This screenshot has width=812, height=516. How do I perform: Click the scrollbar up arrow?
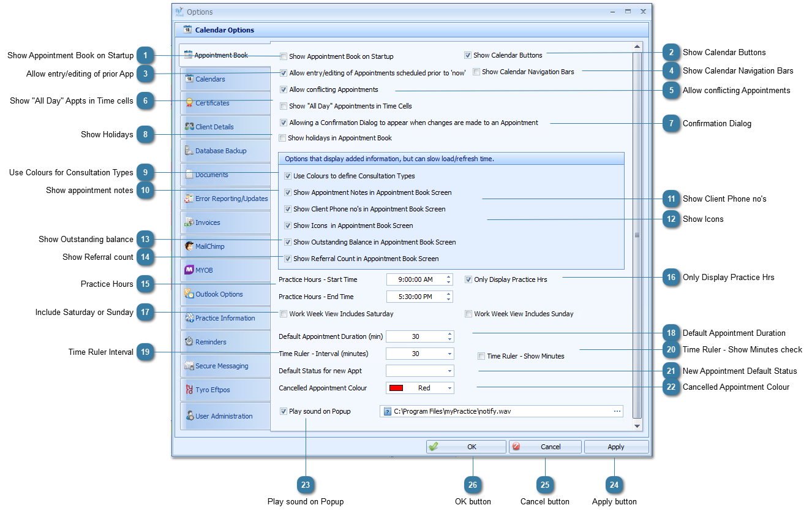point(637,47)
